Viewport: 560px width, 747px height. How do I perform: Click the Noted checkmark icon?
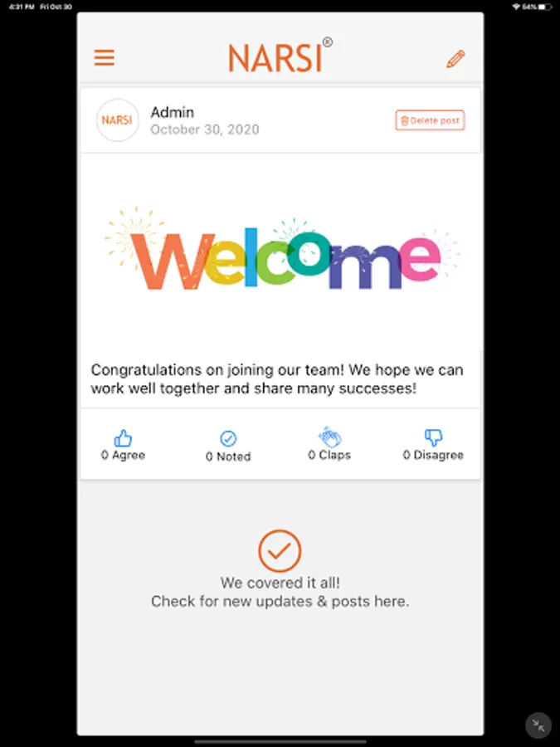click(x=228, y=438)
